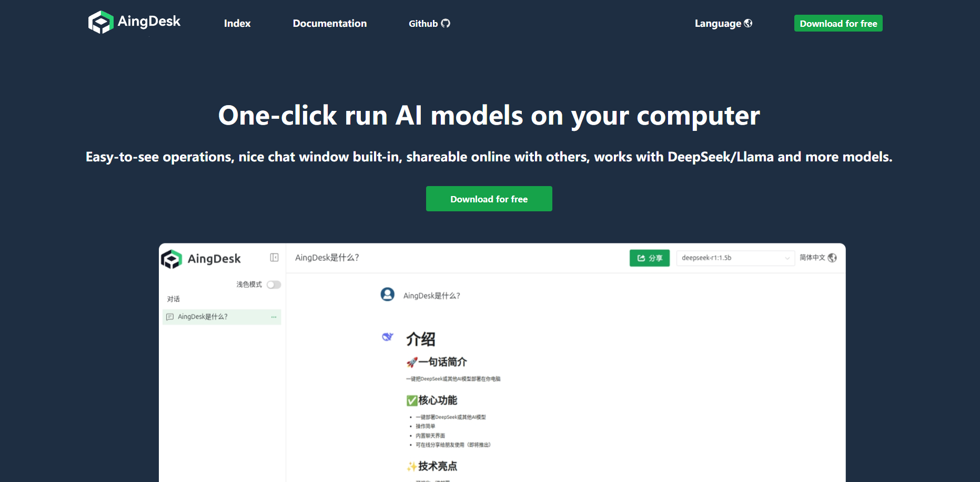980x482 pixels.
Task: Open the three-dot menu on the conversation
Action: [x=274, y=317]
